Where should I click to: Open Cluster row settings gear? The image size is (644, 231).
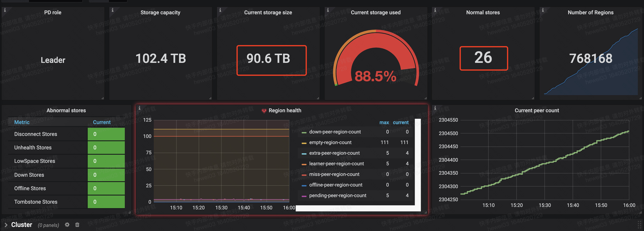[x=67, y=224]
